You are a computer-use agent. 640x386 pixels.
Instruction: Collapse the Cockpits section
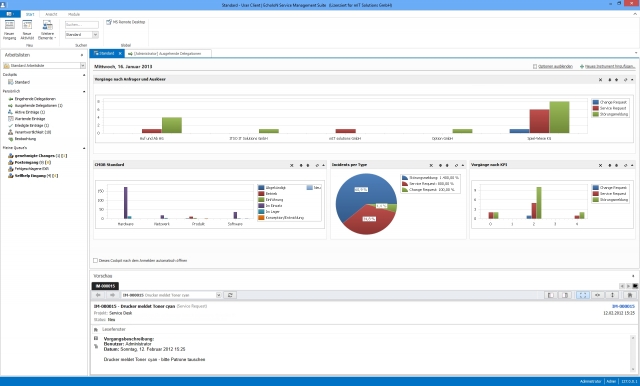coord(84,75)
